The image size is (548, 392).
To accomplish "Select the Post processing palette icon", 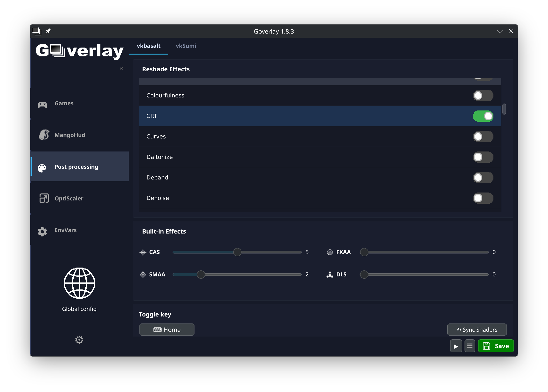I will pos(42,168).
